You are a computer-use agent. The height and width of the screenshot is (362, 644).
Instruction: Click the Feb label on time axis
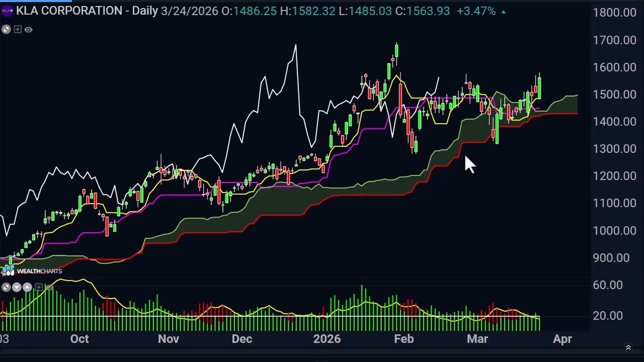coord(404,339)
